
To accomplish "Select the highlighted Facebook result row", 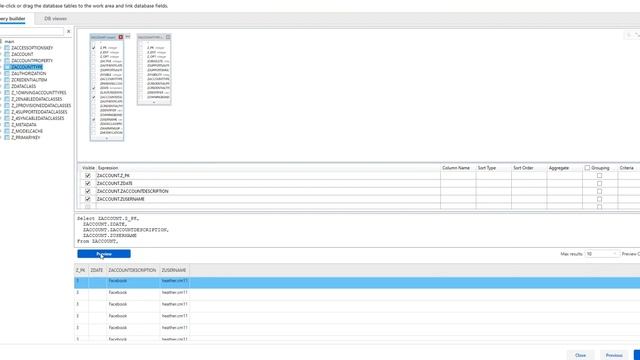I will tap(357, 282).
